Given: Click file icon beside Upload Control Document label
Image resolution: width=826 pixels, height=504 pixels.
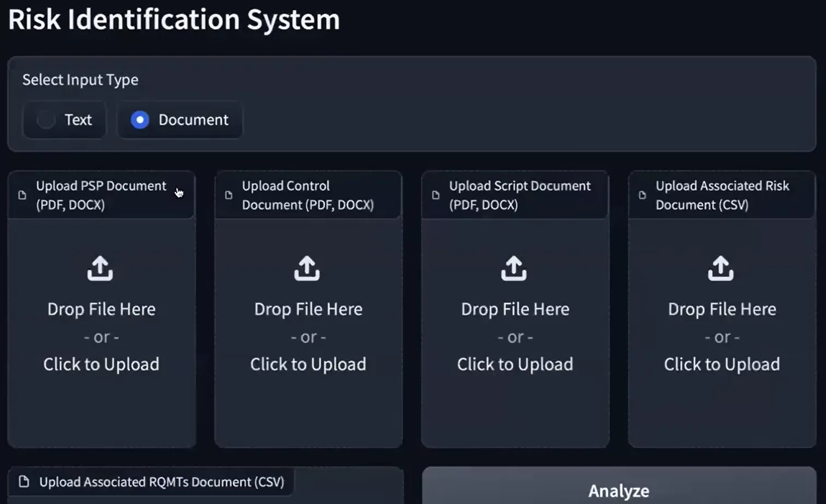Looking at the screenshot, I should click(229, 195).
